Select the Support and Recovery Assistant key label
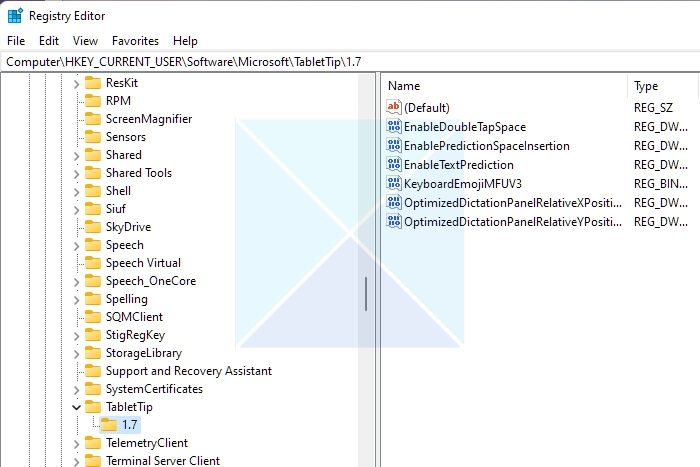Image resolution: width=700 pixels, height=467 pixels. (x=189, y=371)
